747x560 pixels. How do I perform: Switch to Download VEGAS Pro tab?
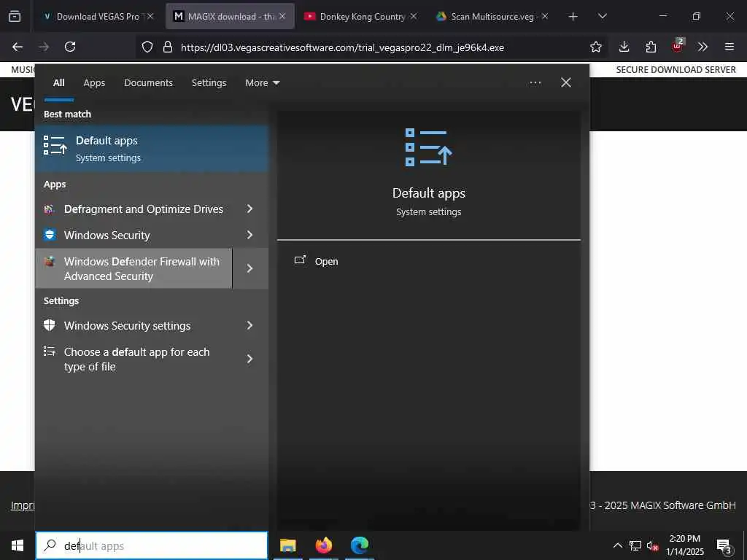tap(98, 17)
